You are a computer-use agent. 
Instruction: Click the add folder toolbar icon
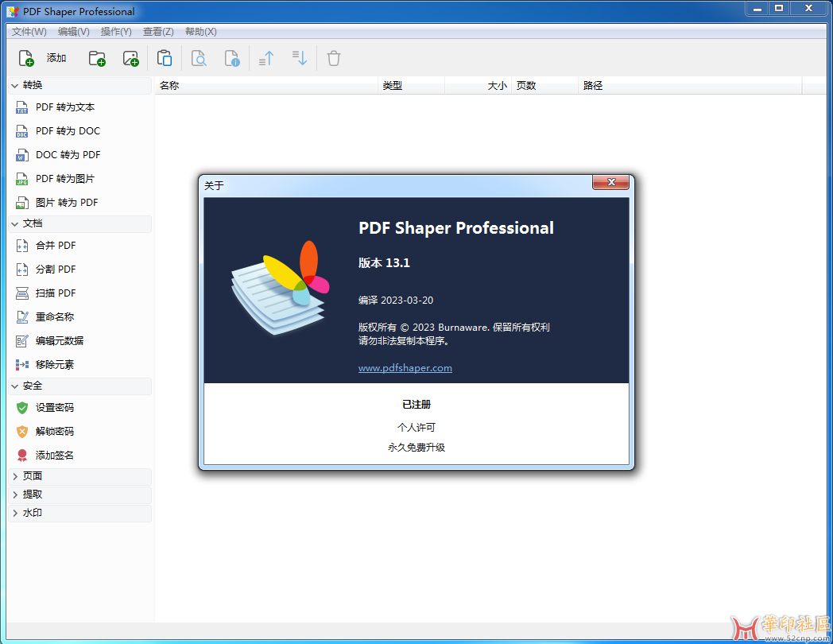(x=97, y=58)
